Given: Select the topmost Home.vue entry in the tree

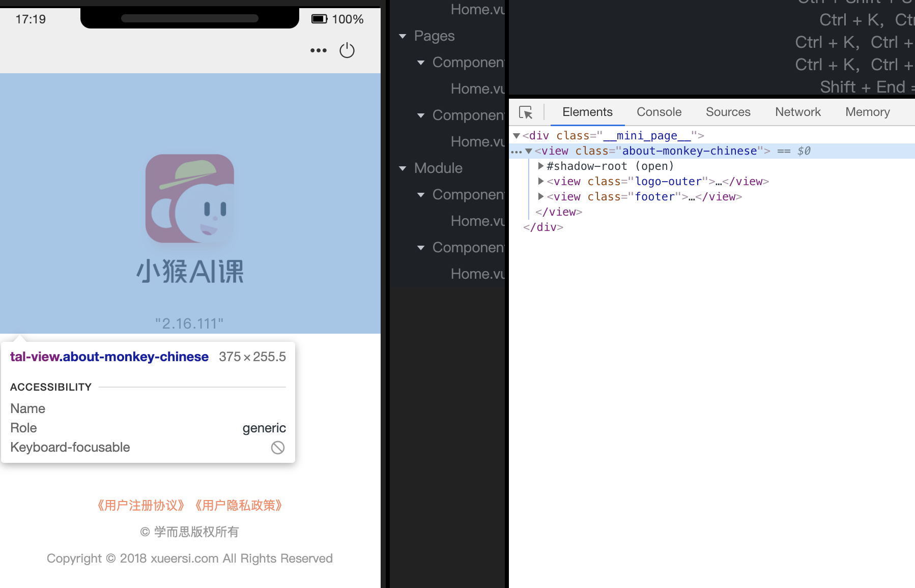Looking at the screenshot, I should (477, 9).
